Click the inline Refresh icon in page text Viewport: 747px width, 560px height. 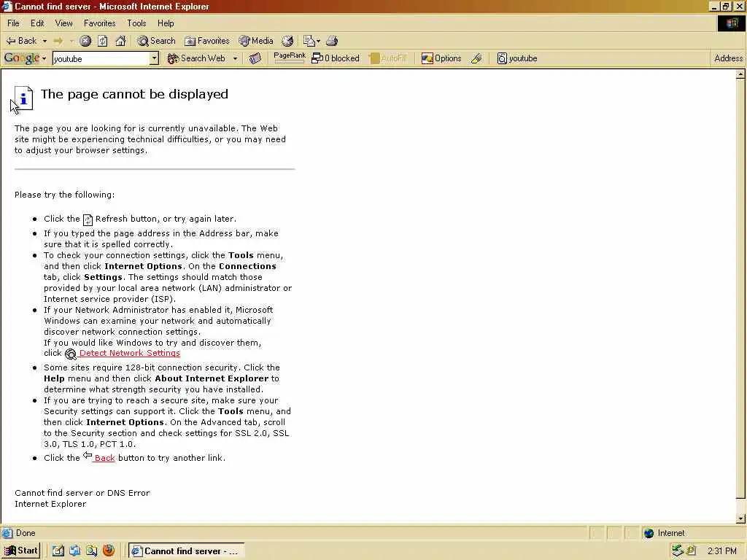88,219
